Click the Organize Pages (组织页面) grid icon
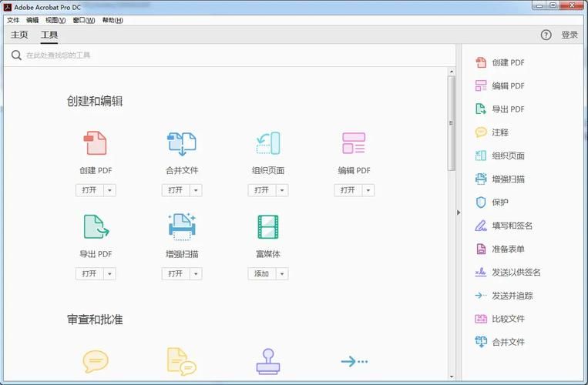The image size is (588, 385). (x=268, y=143)
